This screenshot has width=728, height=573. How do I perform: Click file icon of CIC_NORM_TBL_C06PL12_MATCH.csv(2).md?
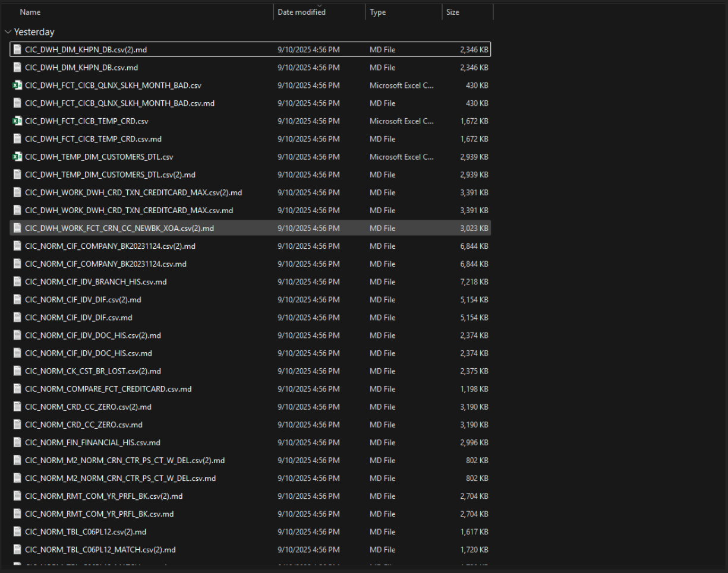pyautogui.click(x=17, y=550)
